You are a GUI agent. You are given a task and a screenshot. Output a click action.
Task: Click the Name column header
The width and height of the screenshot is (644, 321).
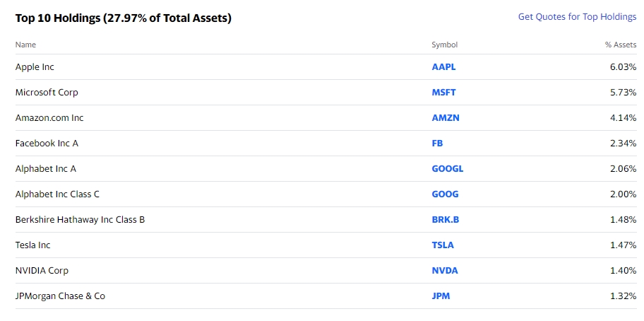click(x=25, y=45)
